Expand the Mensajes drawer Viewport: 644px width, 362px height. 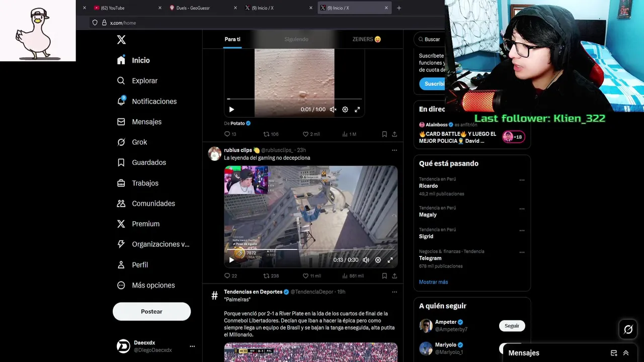click(x=626, y=353)
